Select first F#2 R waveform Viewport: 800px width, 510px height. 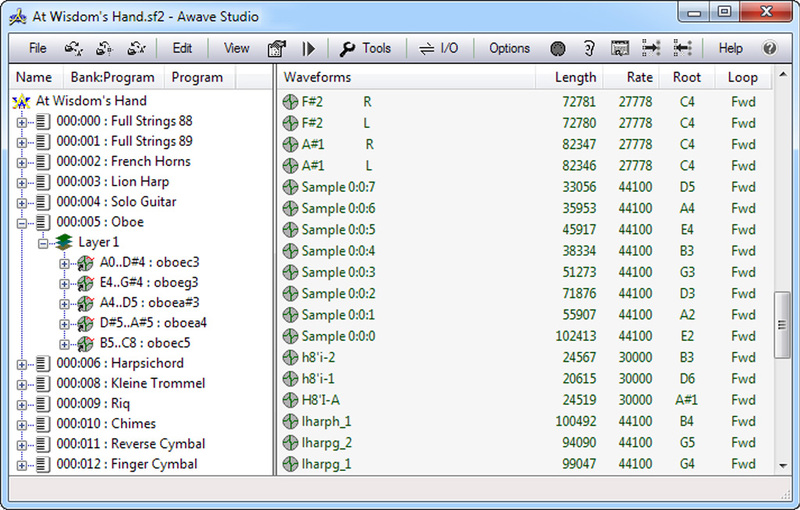(x=336, y=102)
